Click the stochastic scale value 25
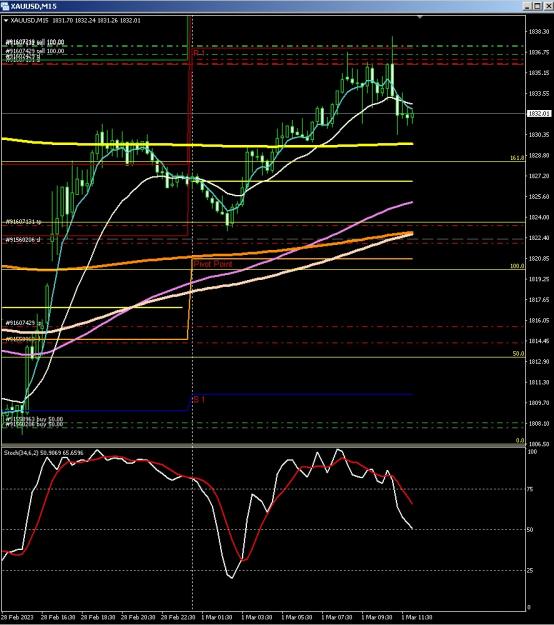Screen dimensions: 554x625 click(530, 571)
